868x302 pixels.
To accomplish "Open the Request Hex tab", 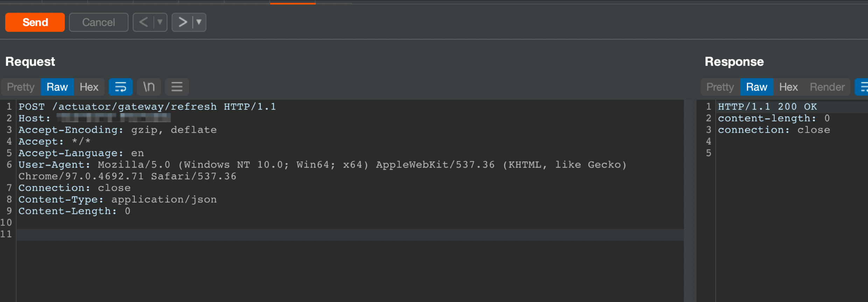I will tap(89, 87).
